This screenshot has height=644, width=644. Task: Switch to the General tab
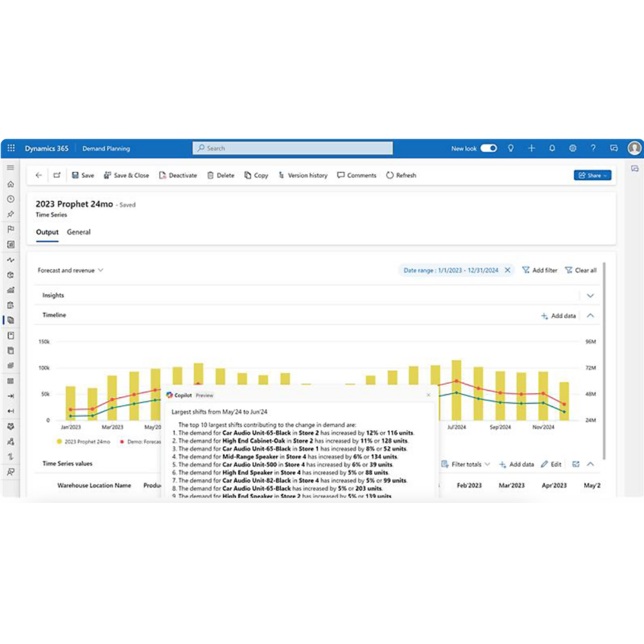pyautogui.click(x=79, y=232)
